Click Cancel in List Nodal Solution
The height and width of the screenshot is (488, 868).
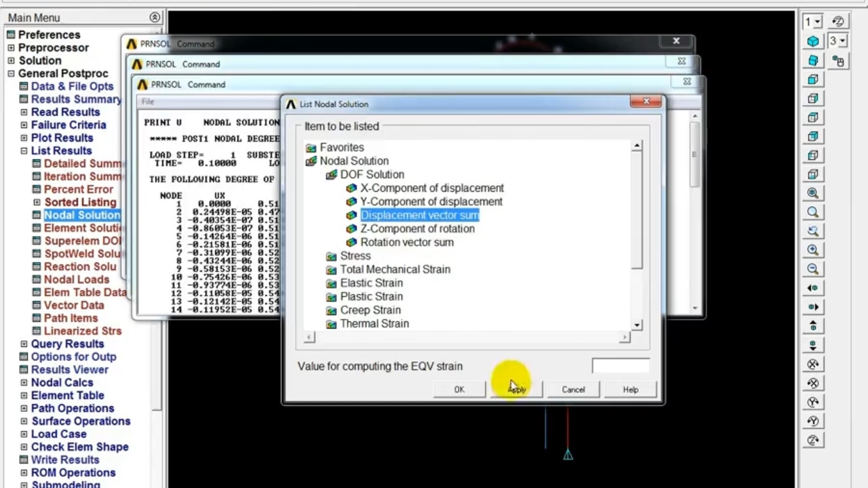coord(573,389)
